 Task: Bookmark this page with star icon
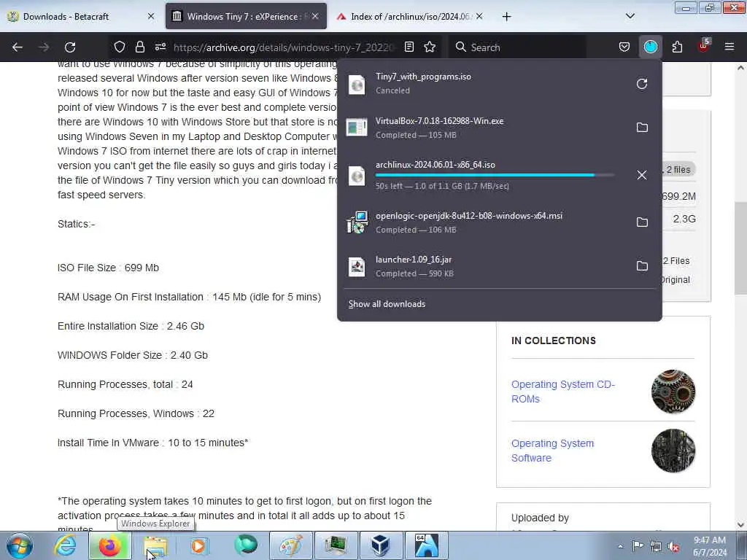coord(430,47)
